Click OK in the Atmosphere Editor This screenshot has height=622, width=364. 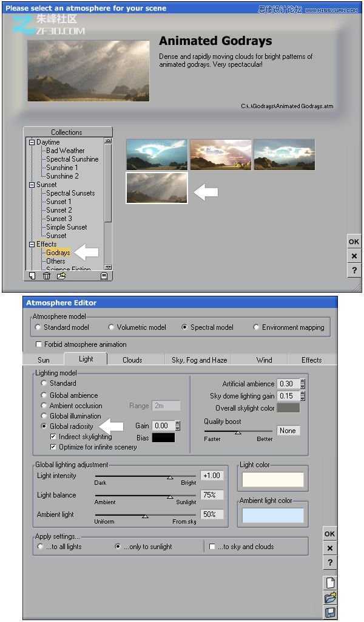click(x=329, y=534)
